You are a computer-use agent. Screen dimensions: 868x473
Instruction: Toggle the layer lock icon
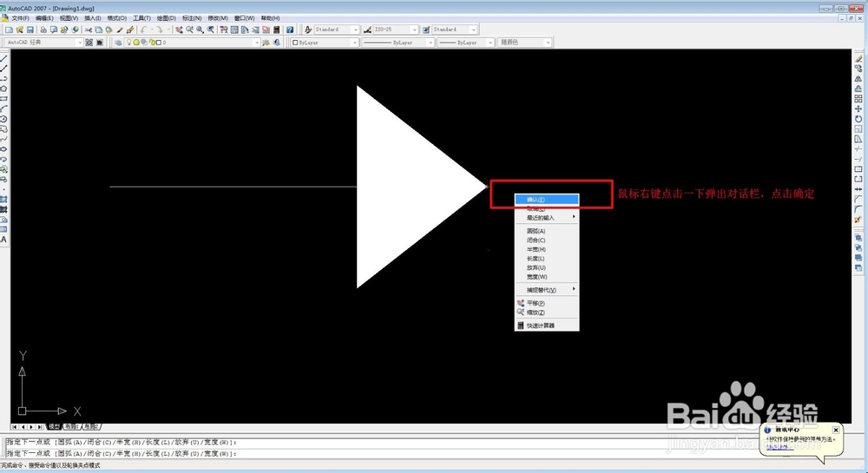[152, 42]
